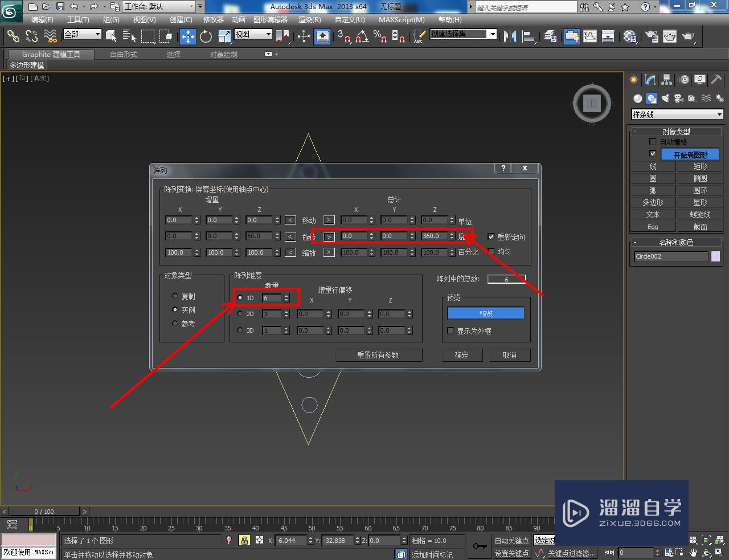
Task: Open Select by Name list icon
Action: point(129,36)
